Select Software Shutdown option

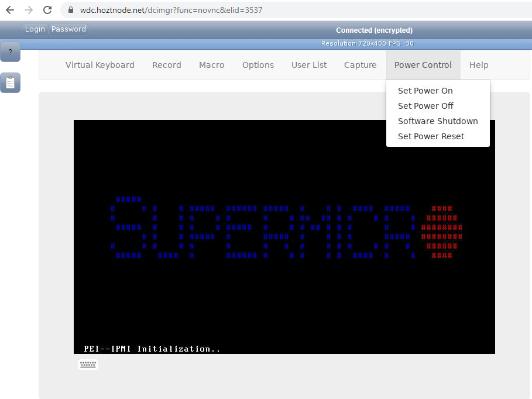[x=438, y=121]
